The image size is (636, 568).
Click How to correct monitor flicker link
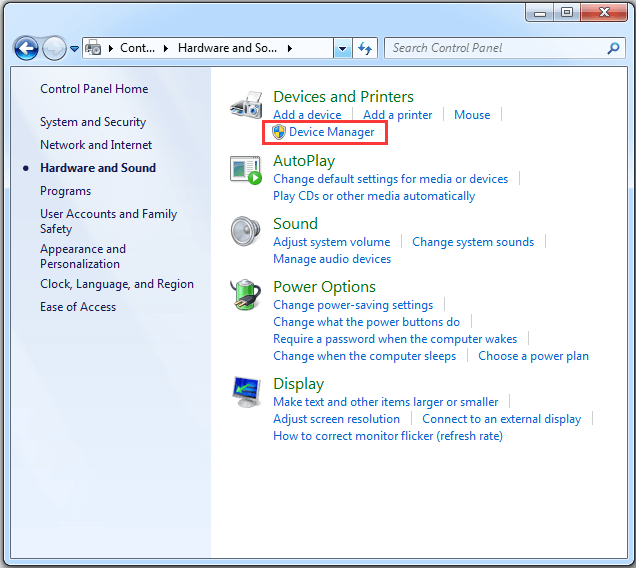(x=388, y=436)
